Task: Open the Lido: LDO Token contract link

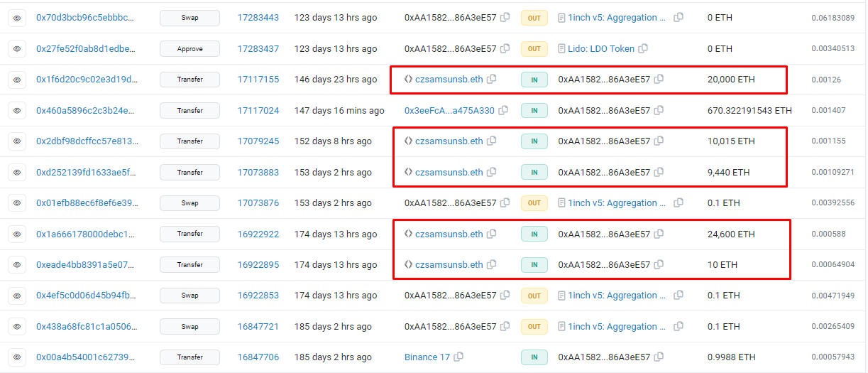Action: 600,49
